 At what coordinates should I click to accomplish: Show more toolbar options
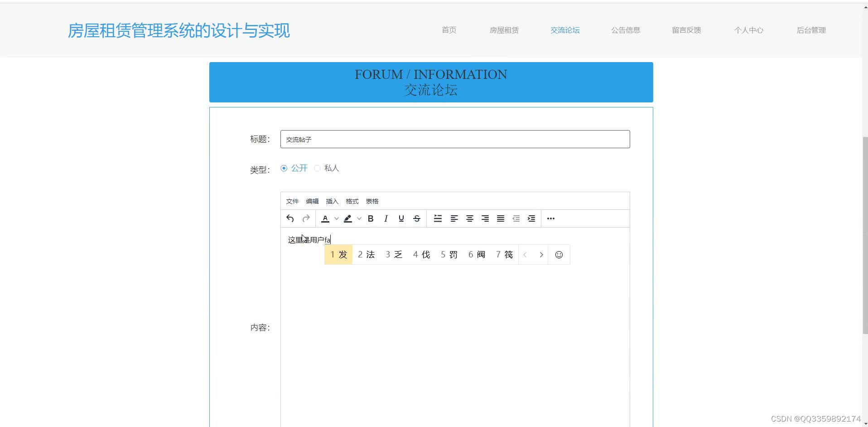551,218
